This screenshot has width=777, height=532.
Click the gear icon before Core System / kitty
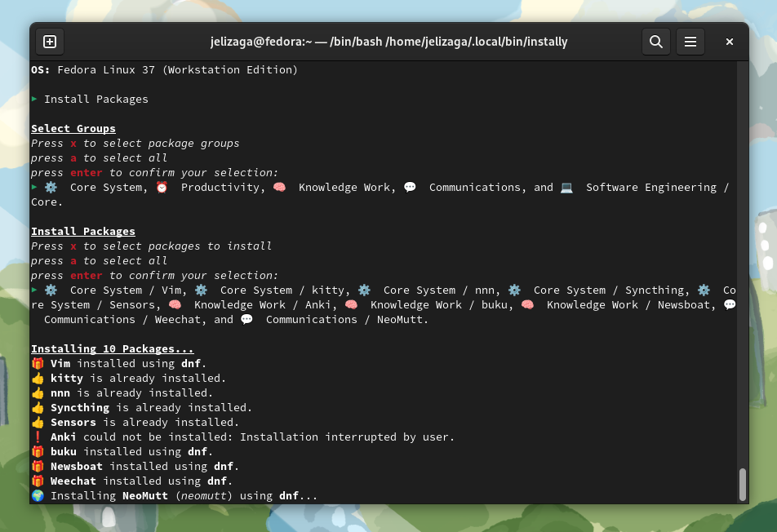pyautogui.click(x=201, y=290)
